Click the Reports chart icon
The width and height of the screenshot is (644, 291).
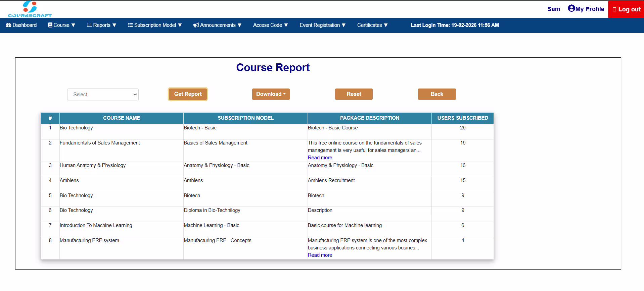click(x=89, y=25)
